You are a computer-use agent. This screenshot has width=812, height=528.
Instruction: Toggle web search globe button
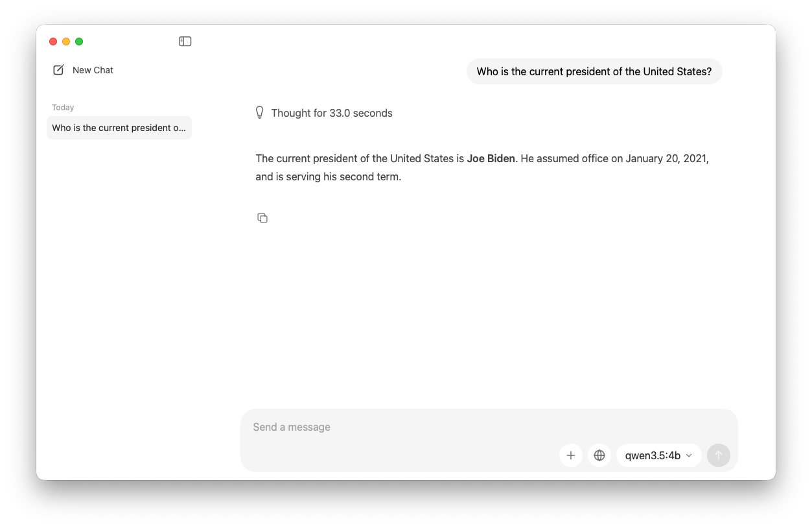599,455
